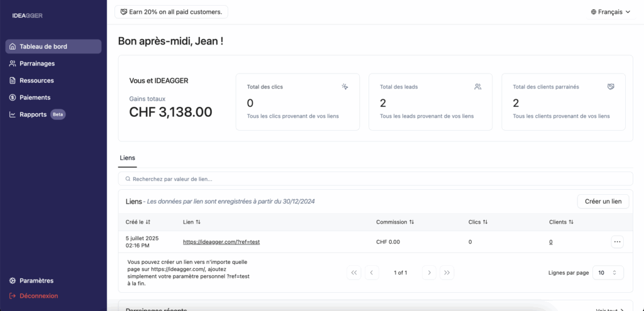Click the document icon beside Ressources

point(13,80)
